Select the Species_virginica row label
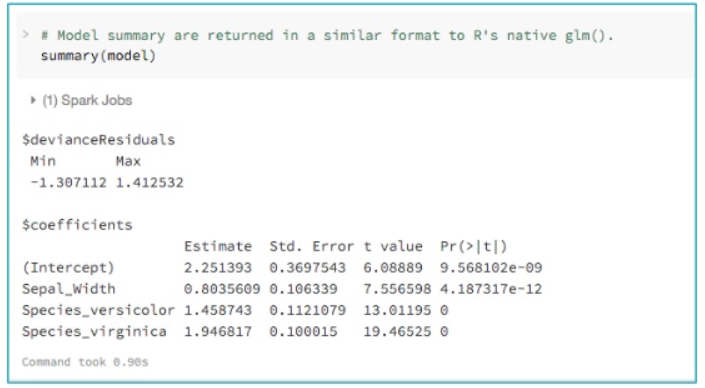705x388 pixels. pos(94,332)
